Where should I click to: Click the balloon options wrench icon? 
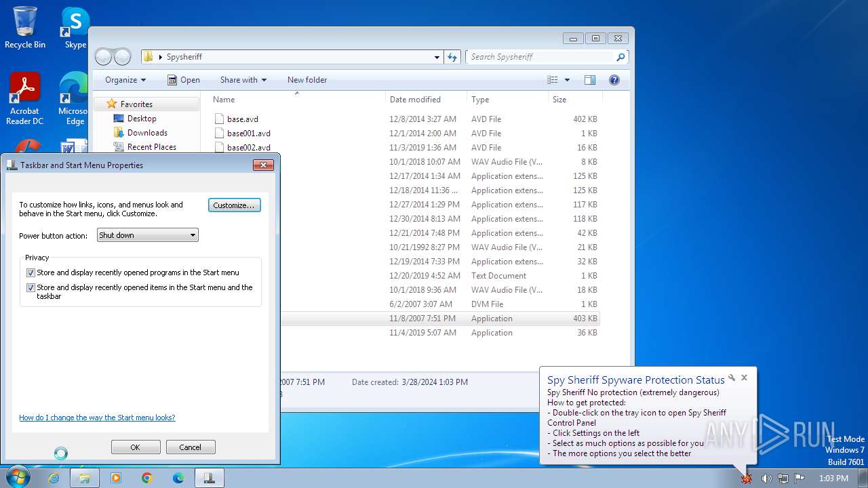[x=732, y=378]
